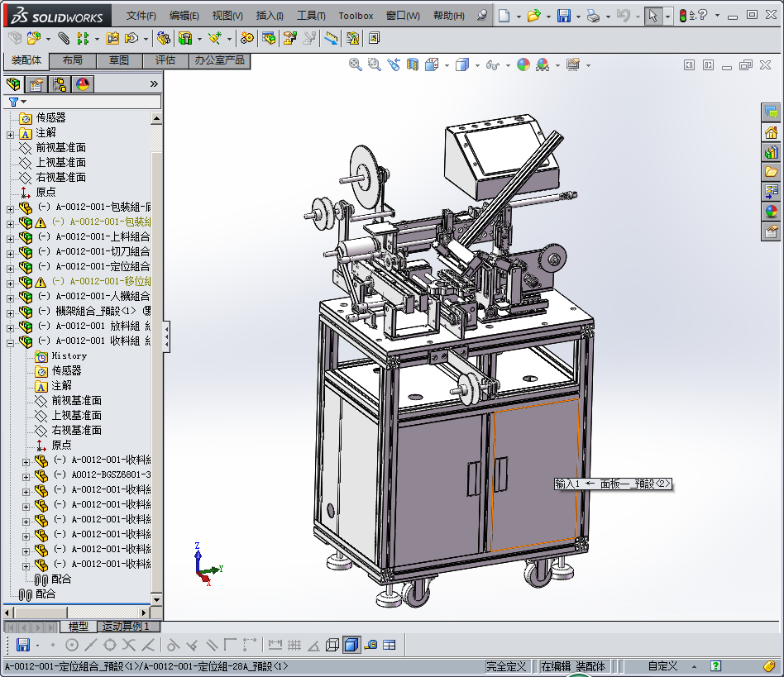This screenshot has height=677, width=784.
Task: Click the 运动算例 1 tab at bottom
Action: pyautogui.click(x=126, y=627)
